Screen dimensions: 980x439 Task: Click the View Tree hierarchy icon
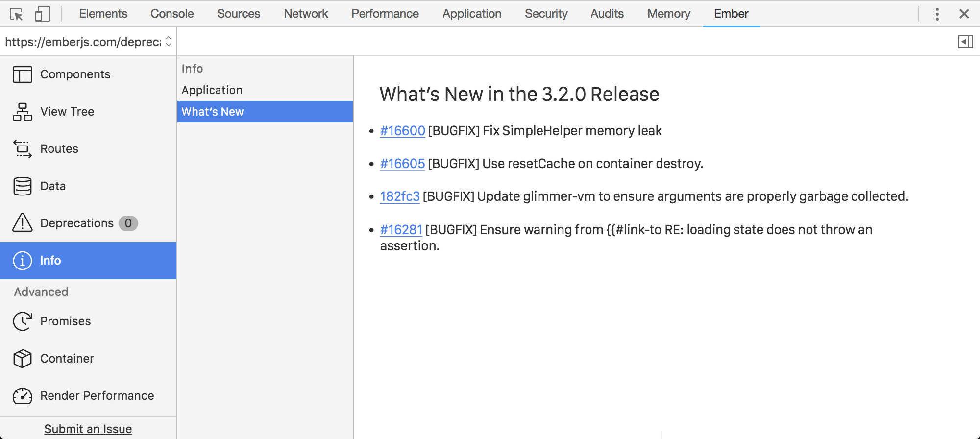coord(23,112)
